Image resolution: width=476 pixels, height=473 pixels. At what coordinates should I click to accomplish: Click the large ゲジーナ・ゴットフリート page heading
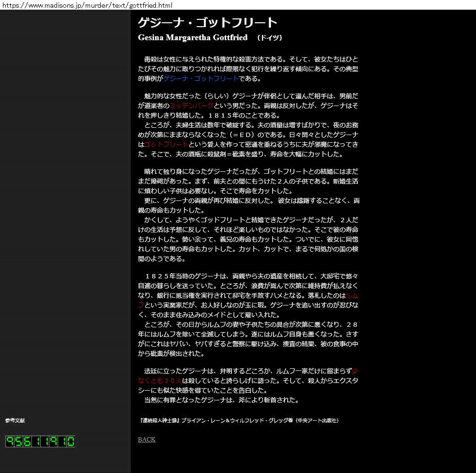coord(207,23)
